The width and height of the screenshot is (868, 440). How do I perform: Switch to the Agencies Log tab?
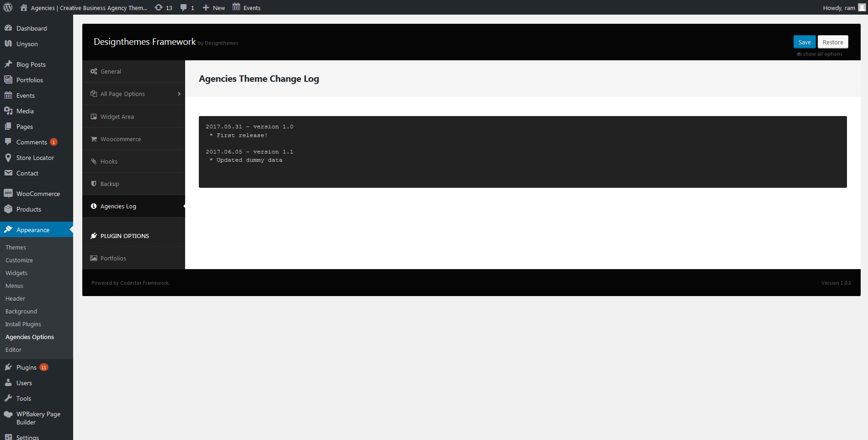(118, 206)
